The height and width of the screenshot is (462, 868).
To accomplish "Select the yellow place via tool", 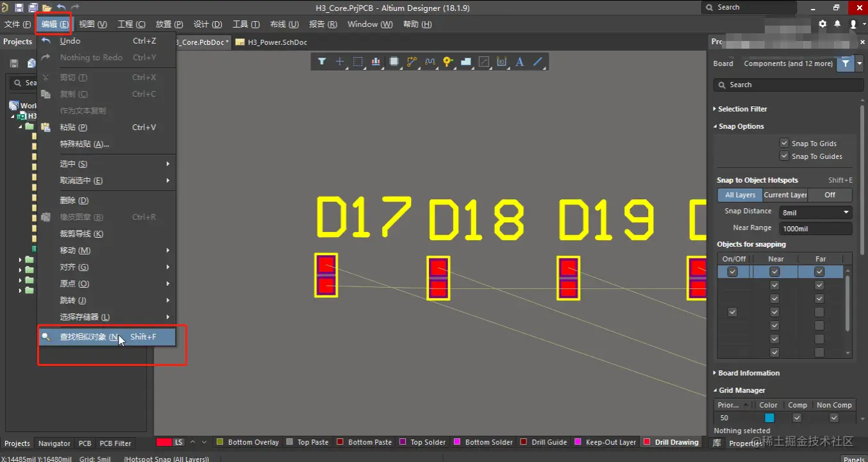I will (447, 62).
